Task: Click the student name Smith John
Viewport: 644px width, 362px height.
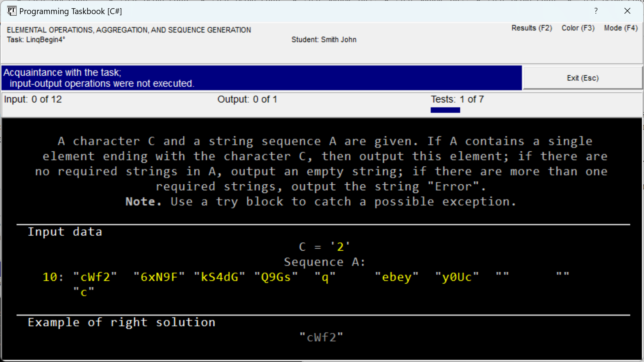Action: click(324, 40)
